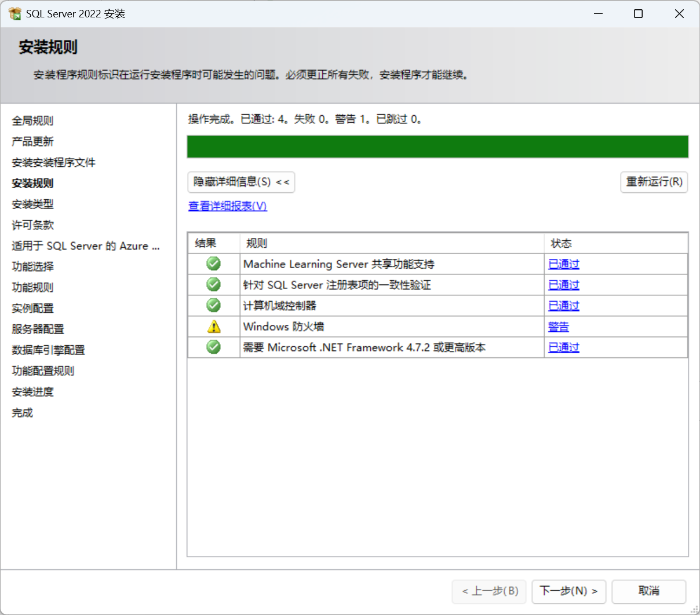Screen dimensions: 700x615
Task: Click 重新运行(R) button
Action: (x=654, y=182)
